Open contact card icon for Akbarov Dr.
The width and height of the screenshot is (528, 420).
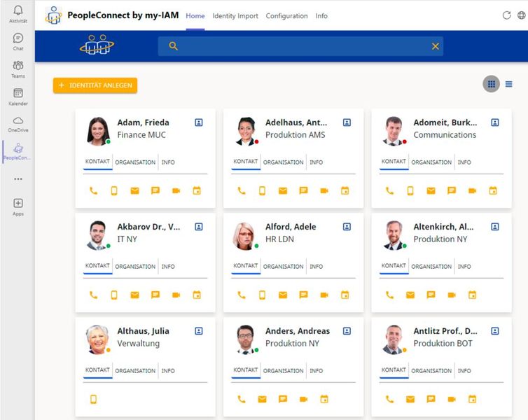[199, 227]
